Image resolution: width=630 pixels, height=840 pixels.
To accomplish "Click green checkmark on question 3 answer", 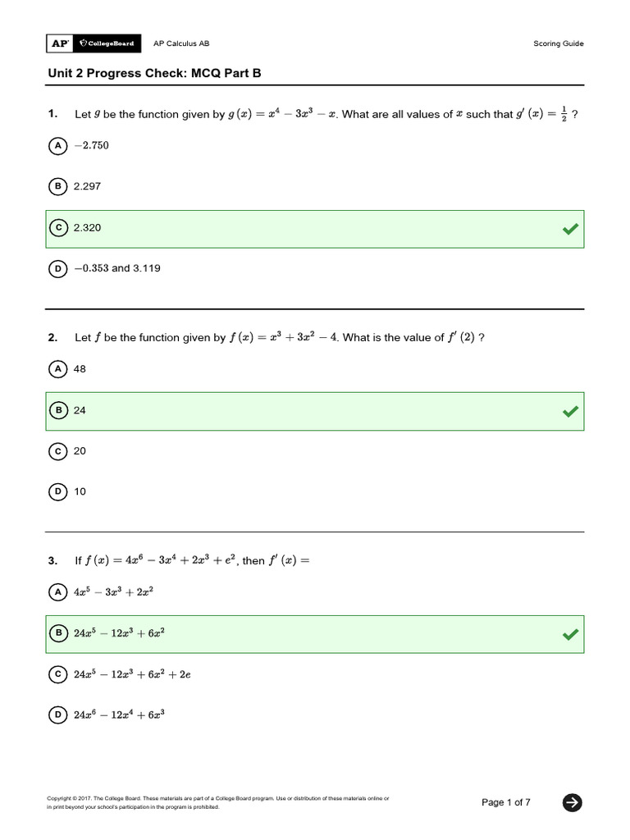I will (571, 634).
